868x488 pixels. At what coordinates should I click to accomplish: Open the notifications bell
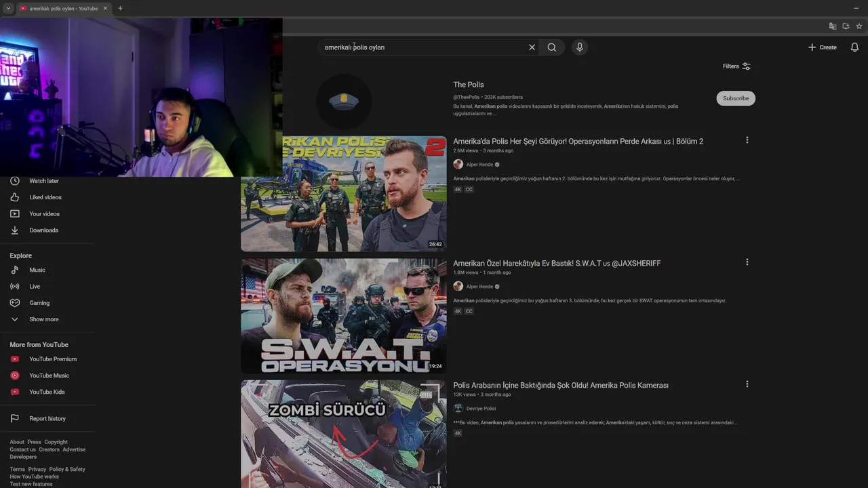pyautogui.click(x=854, y=47)
